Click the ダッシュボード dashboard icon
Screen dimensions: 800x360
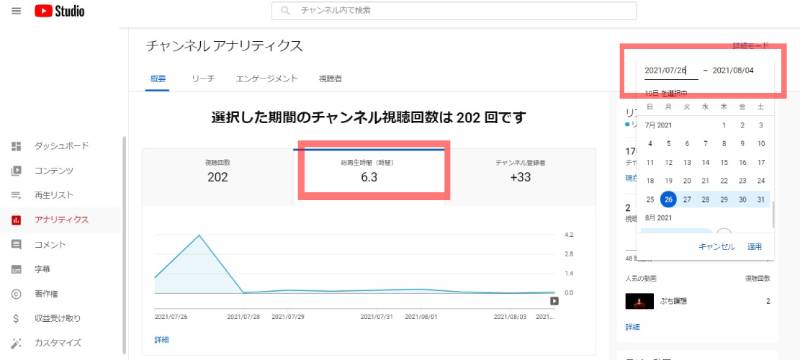[16, 146]
